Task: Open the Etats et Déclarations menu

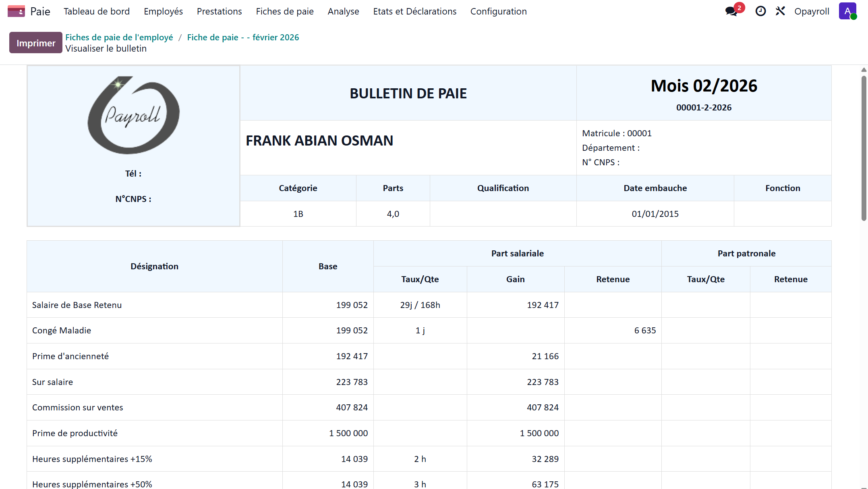Action: pyautogui.click(x=415, y=11)
